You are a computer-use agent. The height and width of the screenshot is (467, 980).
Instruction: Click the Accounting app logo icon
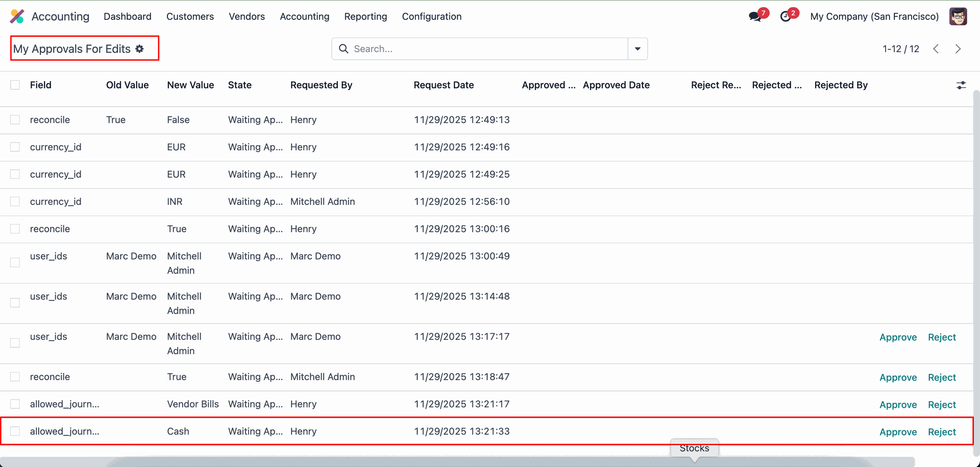pyautogui.click(x=17, y=16)
